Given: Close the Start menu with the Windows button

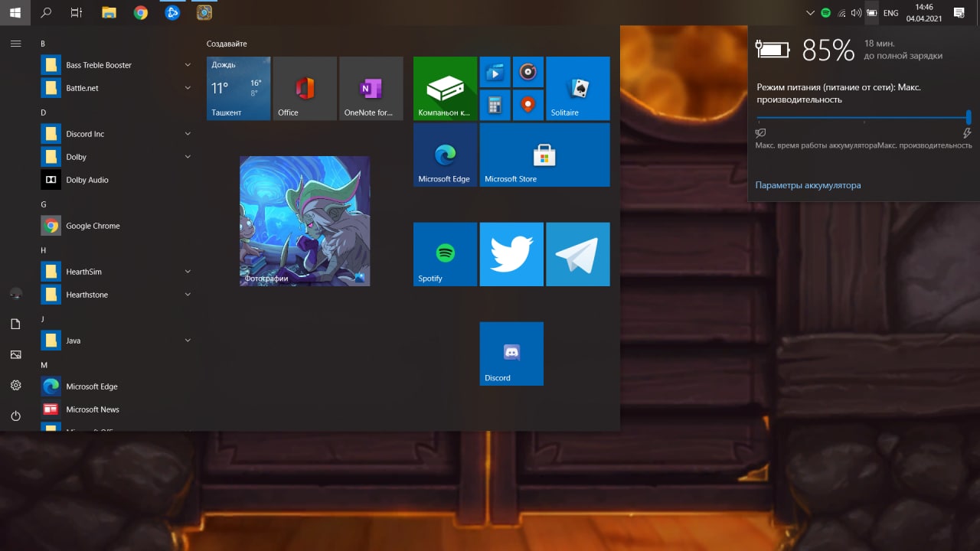Looking at the screenshot, I should [x=15, y=12].
